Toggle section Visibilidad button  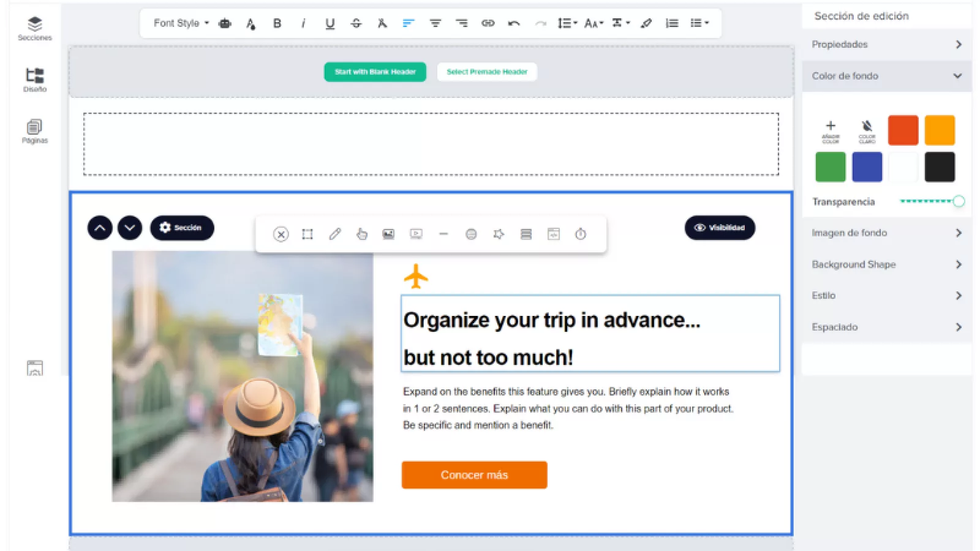click(x=720, y=228)
